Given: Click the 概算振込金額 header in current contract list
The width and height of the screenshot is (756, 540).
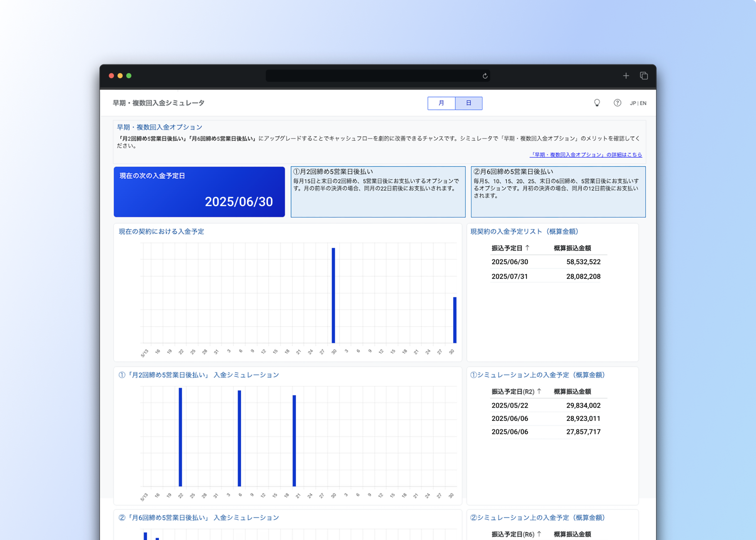Looking at the screenshot, I should 572,248.
